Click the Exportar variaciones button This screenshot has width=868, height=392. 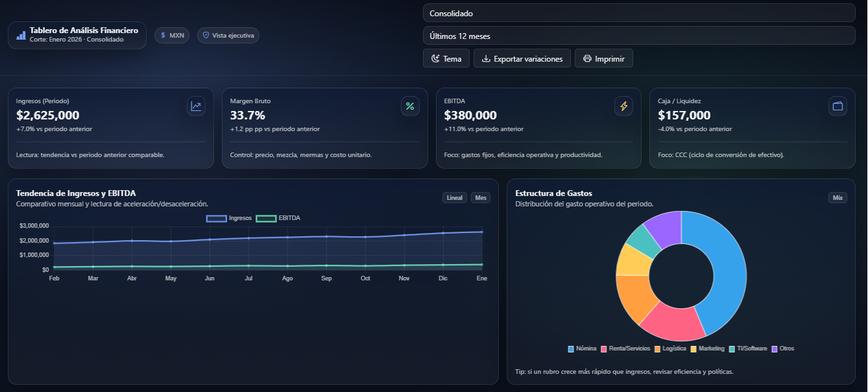coord(522,58)
